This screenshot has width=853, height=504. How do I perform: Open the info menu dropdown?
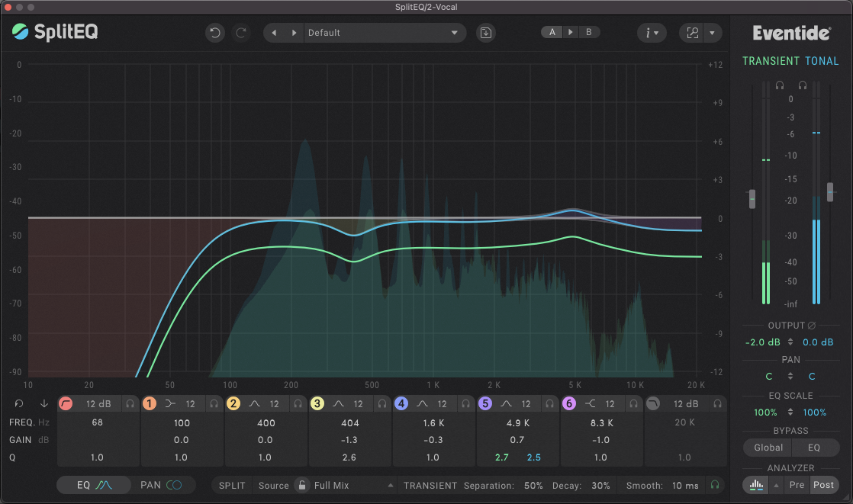651,33
